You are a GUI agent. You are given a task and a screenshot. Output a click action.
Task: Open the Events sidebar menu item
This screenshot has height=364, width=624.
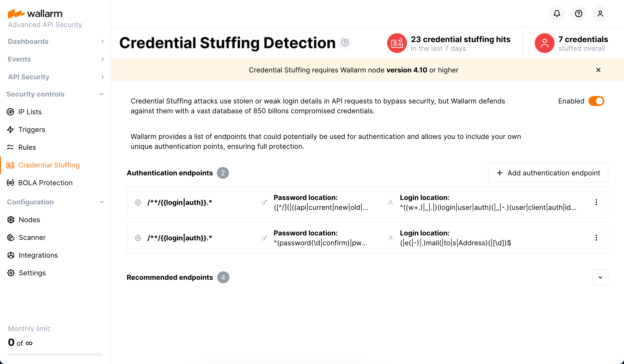tap(19, 59)
